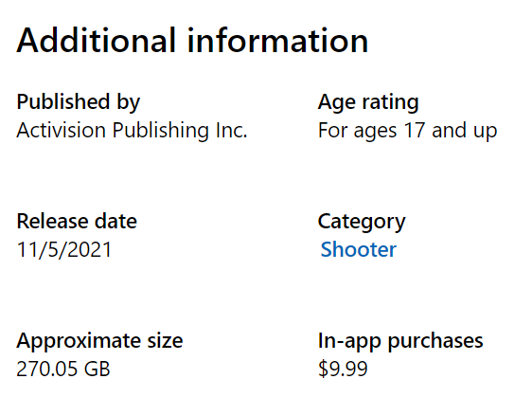Click the For ages 17 and up text
The image size is (532, 415).
point(407,131)
